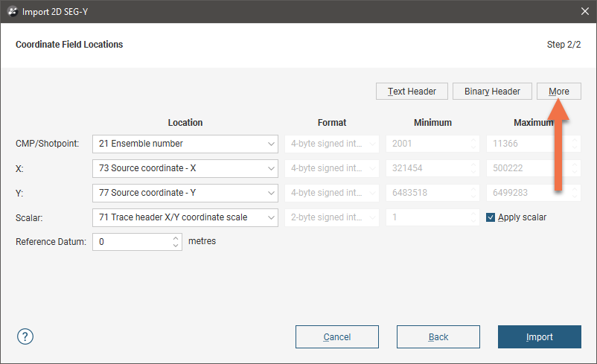
Task: Click the X format dropdown
Action: coord(332,168)
